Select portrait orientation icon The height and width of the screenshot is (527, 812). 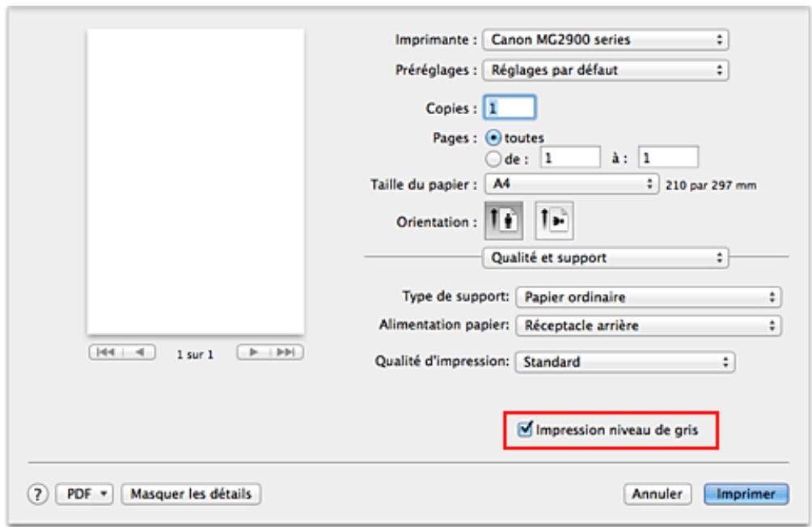point(504,221)
